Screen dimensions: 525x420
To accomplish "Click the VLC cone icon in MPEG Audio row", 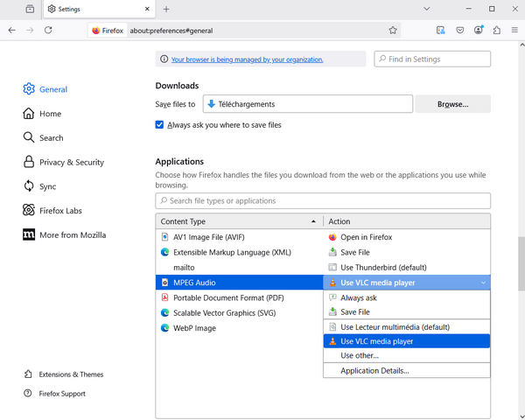I will [332, 283].
